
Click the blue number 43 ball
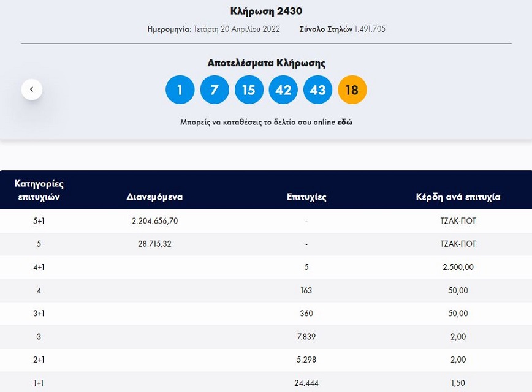(317, 90)
